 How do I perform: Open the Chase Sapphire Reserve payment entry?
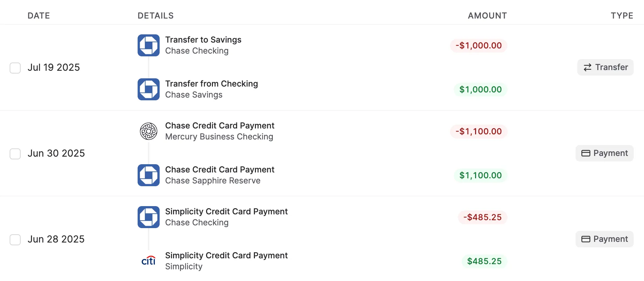(220, 175)
